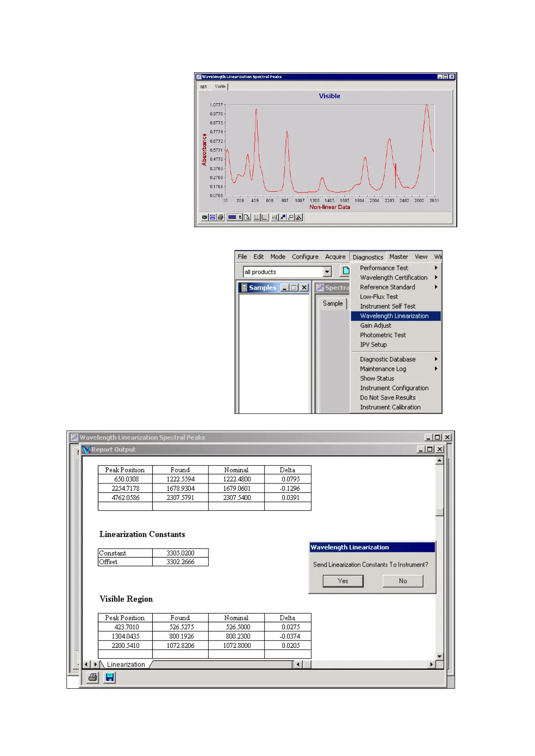Select the Linearization sheet tab
535x756 pixels.
126,664
